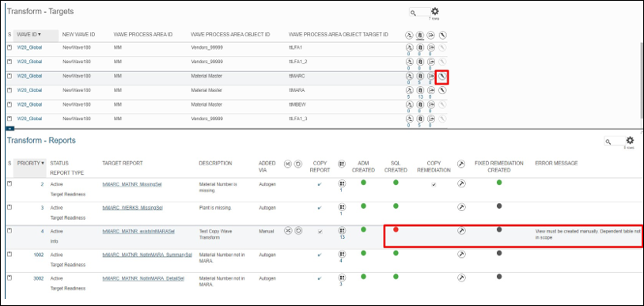The height and width of the screenshot is (306, 644).
Task: Click the wrench icon in Targets column header
Action: click(442, 35)
